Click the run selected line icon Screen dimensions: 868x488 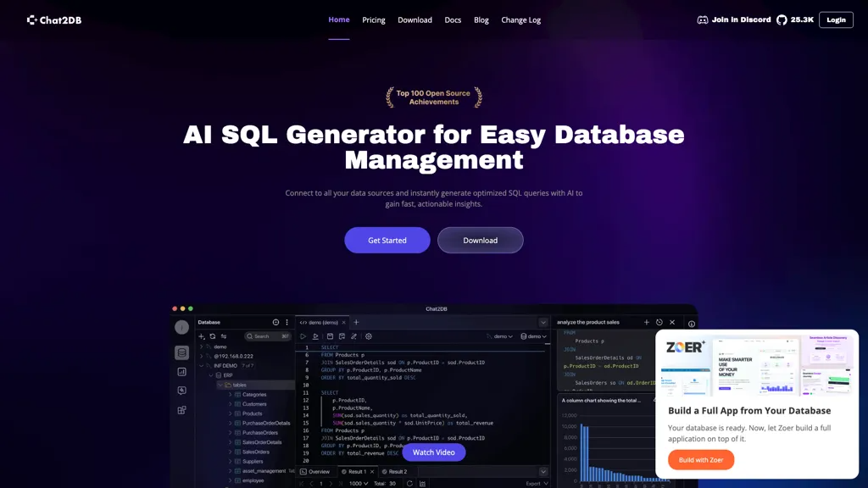point(315,336)
